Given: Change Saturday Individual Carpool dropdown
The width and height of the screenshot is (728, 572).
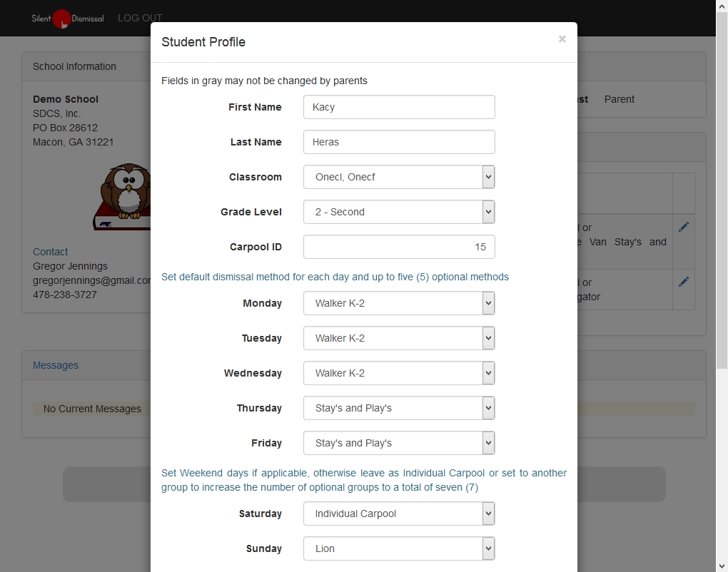Looking at the screenshot, I should click(399, 514).
